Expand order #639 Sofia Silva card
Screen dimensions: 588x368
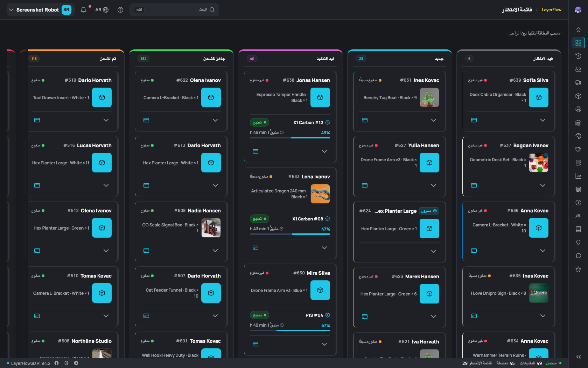click(543, 120)
